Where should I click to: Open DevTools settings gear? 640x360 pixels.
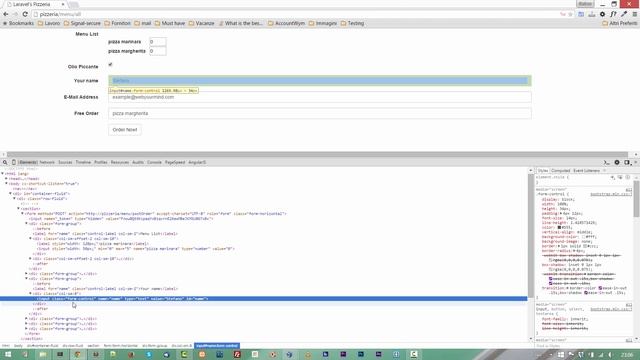pyautogui.click(x=617, y=162)
